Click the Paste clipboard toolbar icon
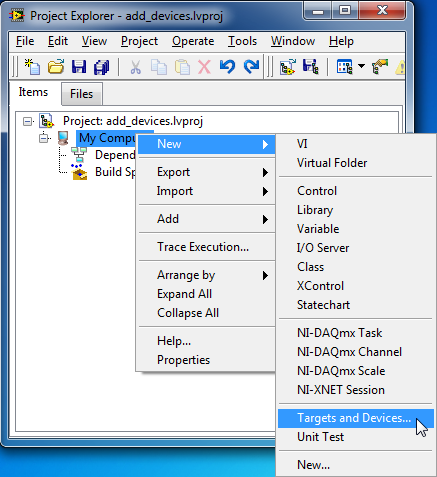Viewport: 437px width, 477px height. (x=182, y=67)
